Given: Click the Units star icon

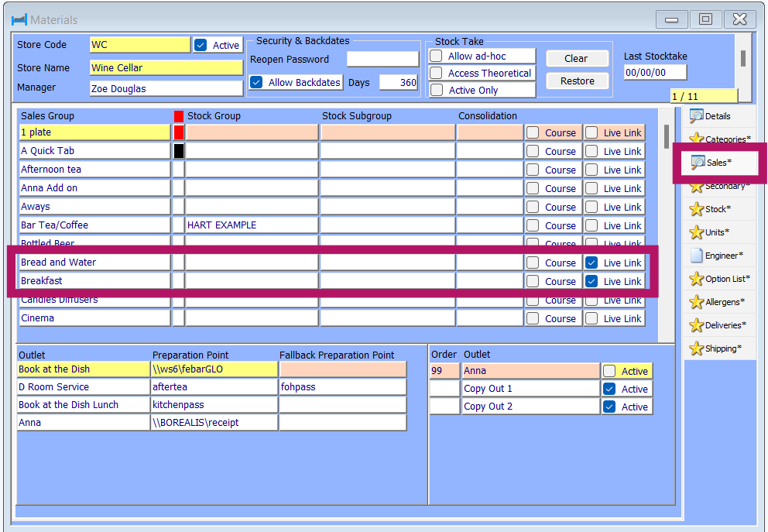Looking at the screenshot, I should (x=696, y=232).
